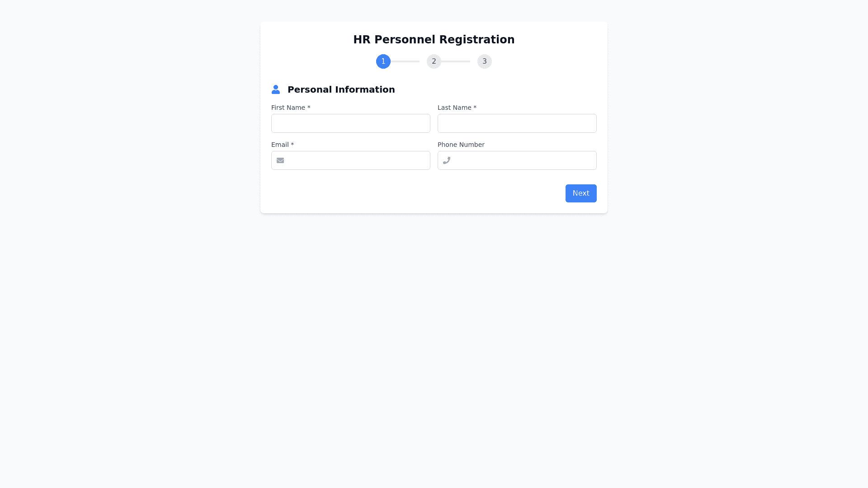Click the Personal Information heading

(x=341, y=89)
